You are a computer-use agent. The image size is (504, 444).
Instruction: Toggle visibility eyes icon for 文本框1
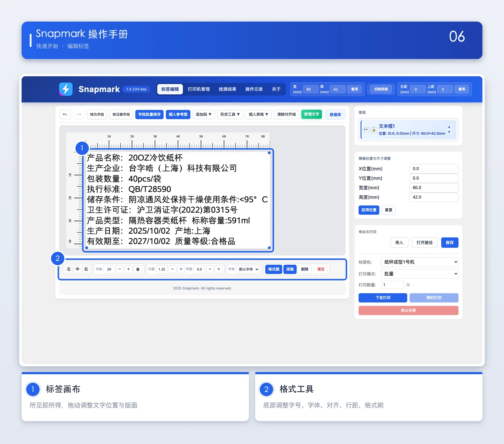pyautogui.click(x=366, y=130)
